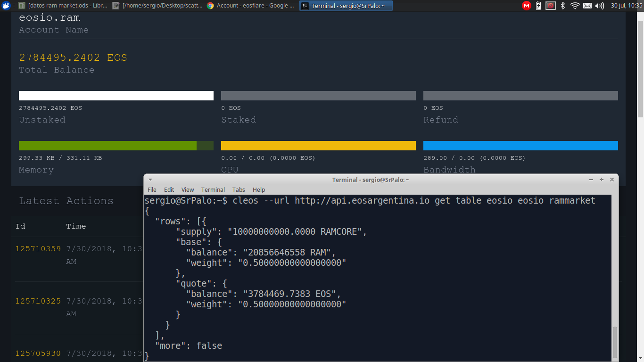Click the blue Bandwidth usage bar
Screen dimensions: 644x362
point(520,146)
